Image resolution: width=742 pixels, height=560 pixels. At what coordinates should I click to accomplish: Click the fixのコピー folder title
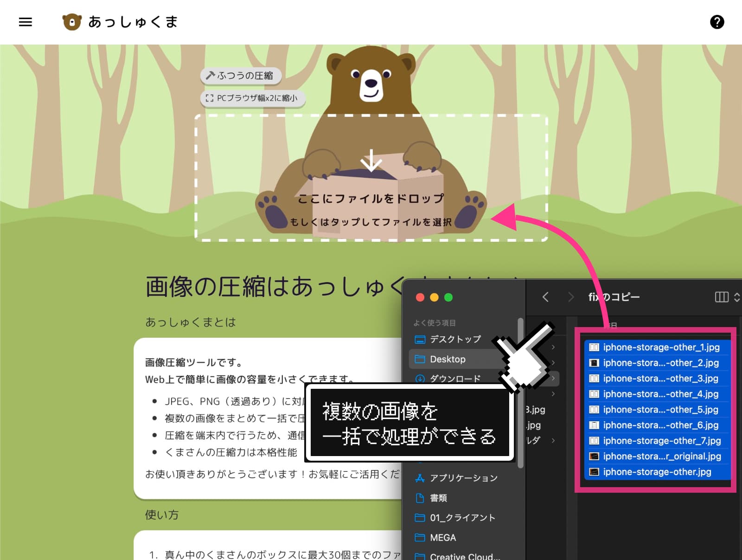pyautogui.click(x=614, y=297)
